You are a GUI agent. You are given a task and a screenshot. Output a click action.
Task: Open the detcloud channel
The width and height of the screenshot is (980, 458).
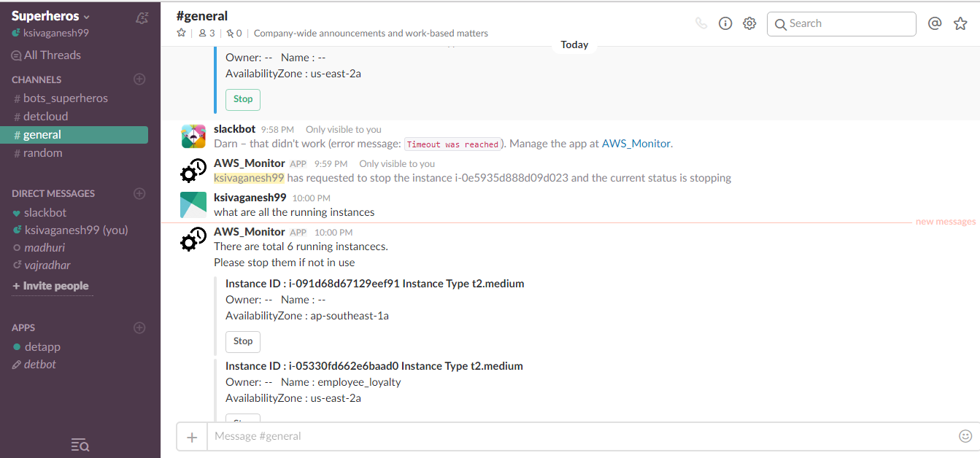[x=45, y=117]
